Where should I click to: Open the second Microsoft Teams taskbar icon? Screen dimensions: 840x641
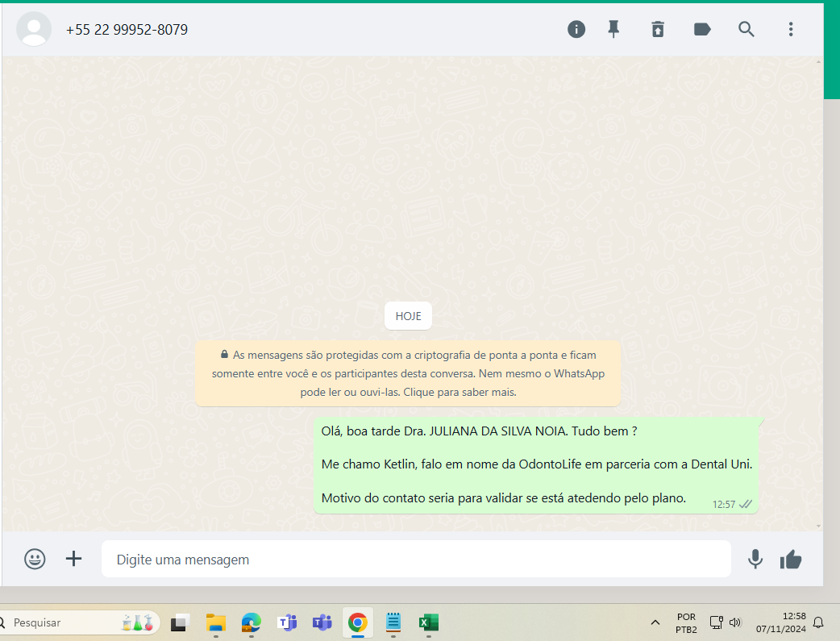pyautogui.click(x=322, y=622)
